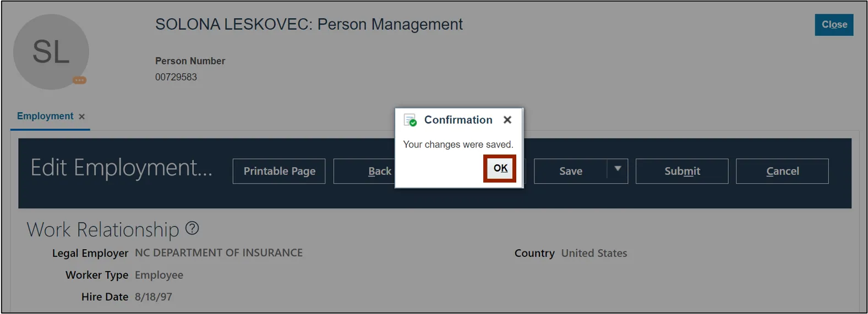868x314 pixels.
Task: Click the OK button in Confirmation dialog
Action: [x=500, y=168]
